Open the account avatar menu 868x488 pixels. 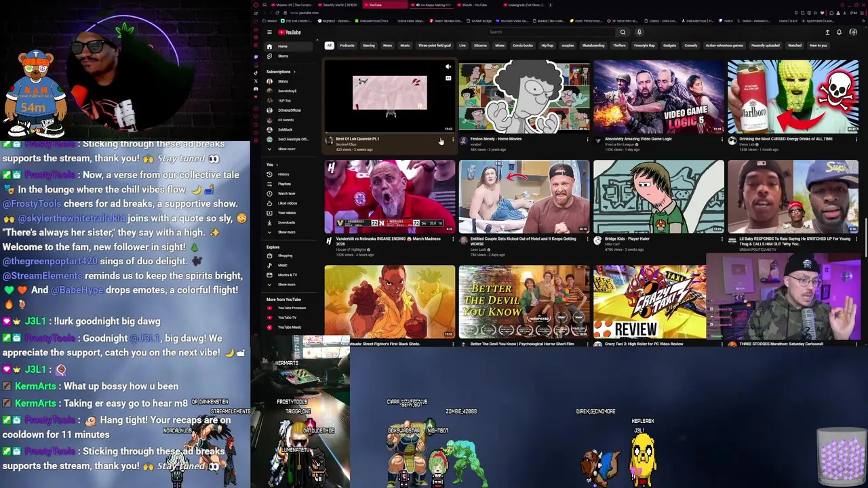click(853, 32)
